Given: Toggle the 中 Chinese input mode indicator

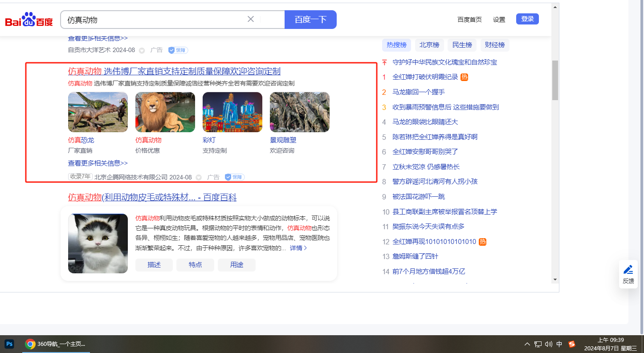Looking at the screenshot, I should 559,344.
